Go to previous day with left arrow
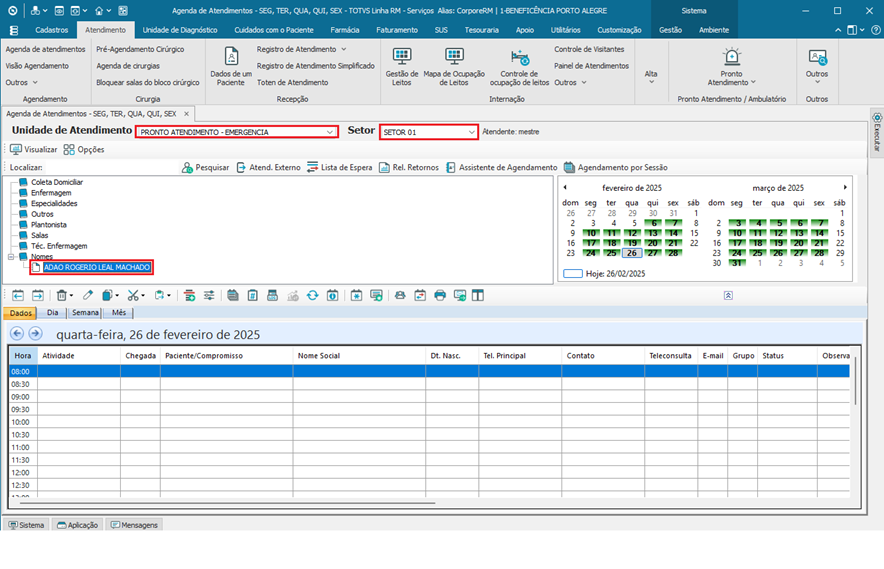The image size is (884, 569). click(x=17, y=334)
